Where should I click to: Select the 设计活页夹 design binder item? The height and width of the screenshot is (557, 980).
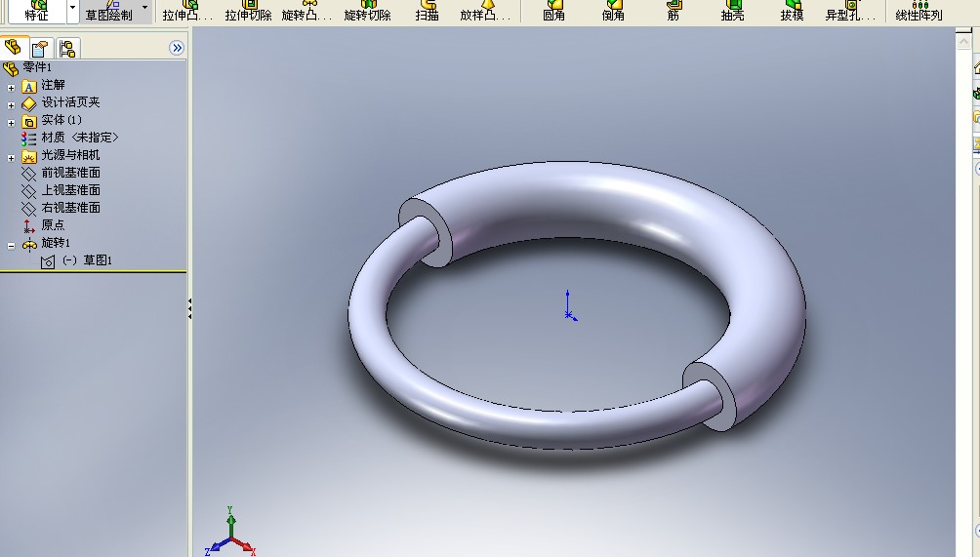[x=61, y=102]
